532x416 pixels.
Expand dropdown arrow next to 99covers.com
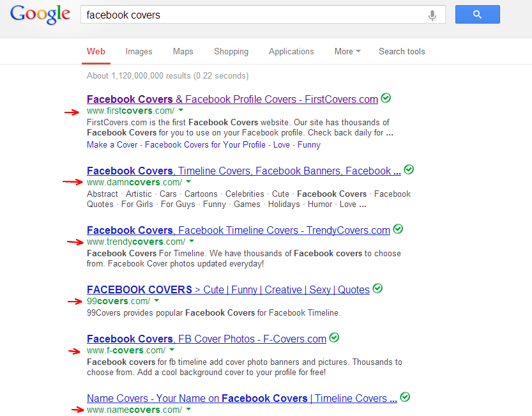(156, 300)
